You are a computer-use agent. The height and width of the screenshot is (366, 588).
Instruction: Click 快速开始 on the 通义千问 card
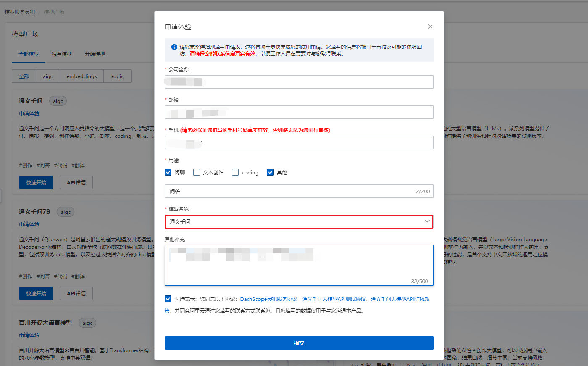pos(36,182)
